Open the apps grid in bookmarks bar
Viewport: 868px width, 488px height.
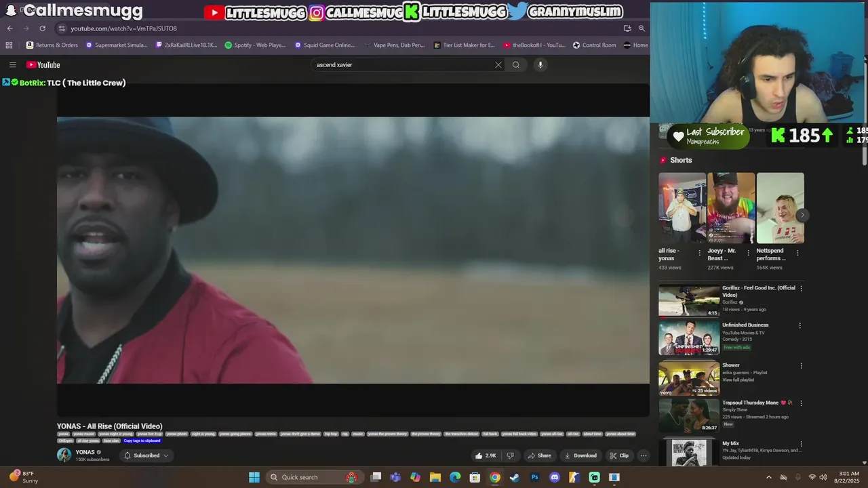tap(9, 45)
